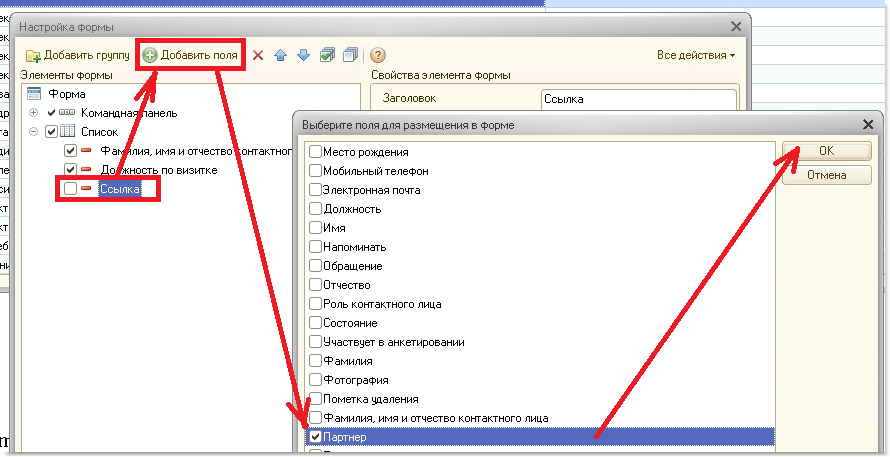This screenshot has width=890, height=457.
Task: Open help with the question mark icon
Action: click(x=378, y=56)
